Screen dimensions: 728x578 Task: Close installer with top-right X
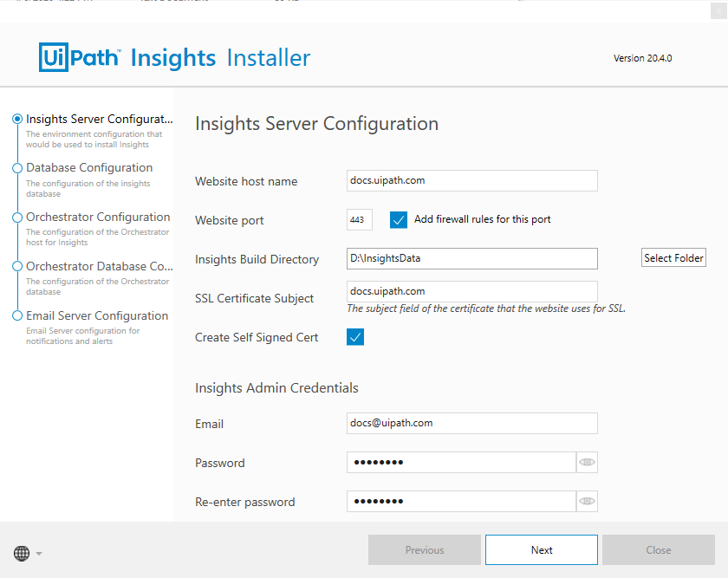718,10
